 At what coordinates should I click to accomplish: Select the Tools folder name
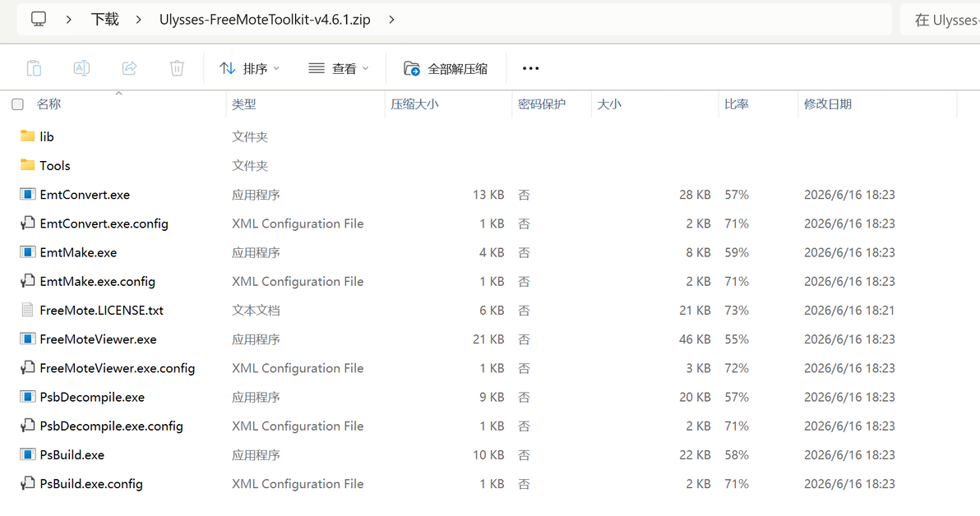point(55,165)
